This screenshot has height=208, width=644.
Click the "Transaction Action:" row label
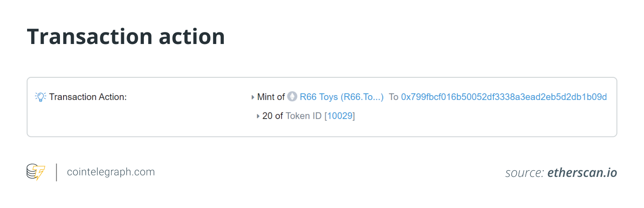(x=88, y=97)
